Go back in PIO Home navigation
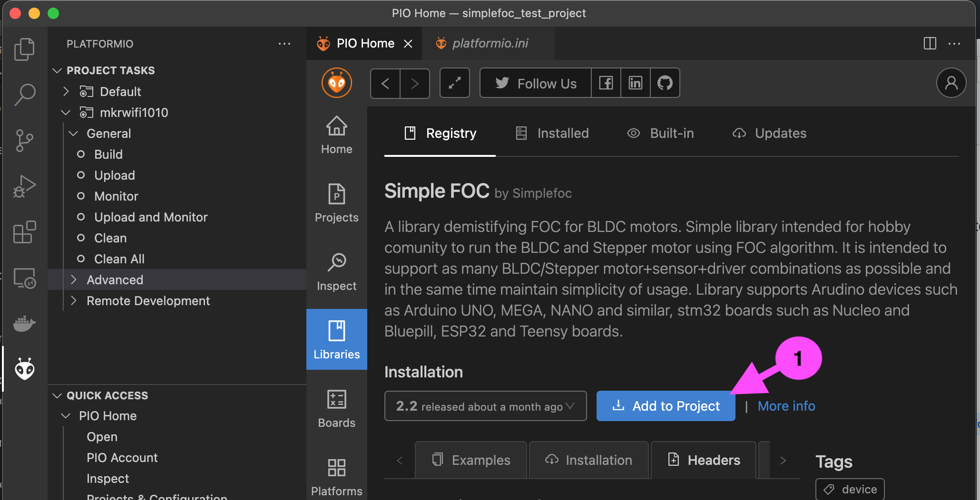This screenshot has width=980, height=500. 385,84
